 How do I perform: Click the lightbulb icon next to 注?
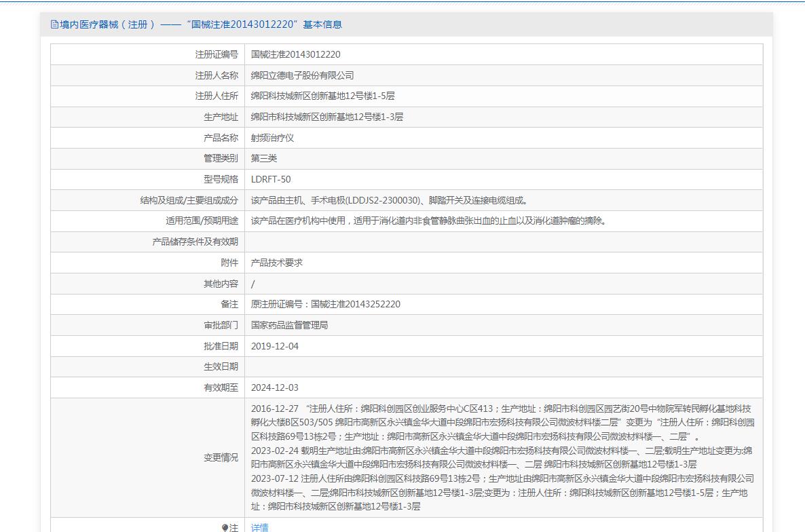tap(225, 527)
